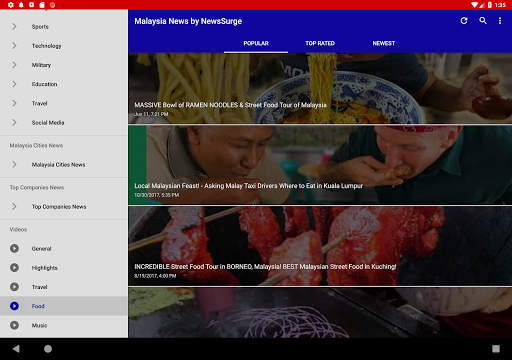Open the Military news item

point(64,65)
